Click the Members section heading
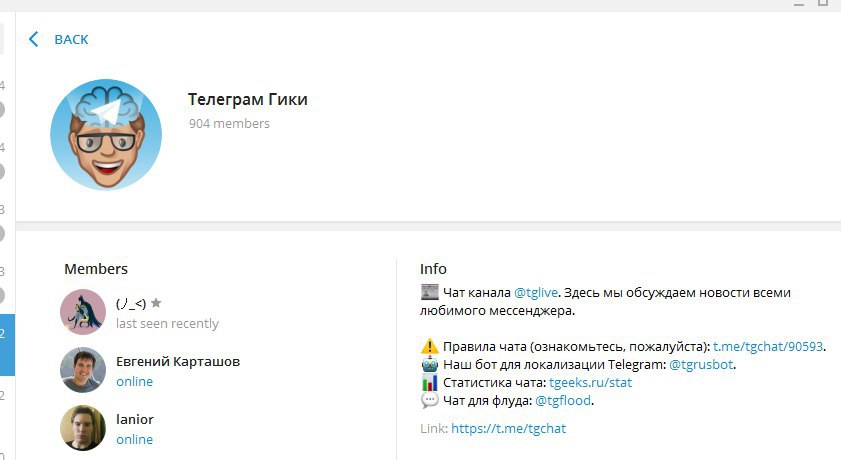 click(96, 269)
